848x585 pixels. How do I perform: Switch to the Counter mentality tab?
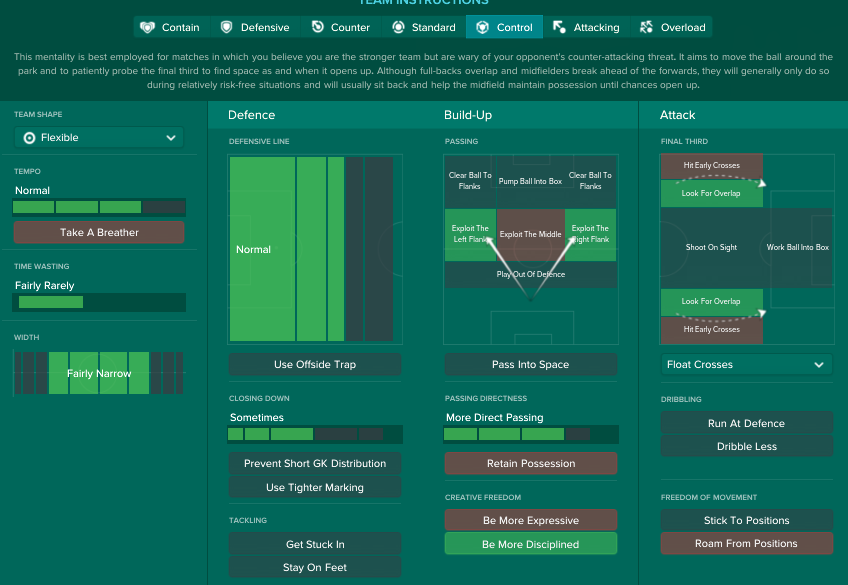340,27
